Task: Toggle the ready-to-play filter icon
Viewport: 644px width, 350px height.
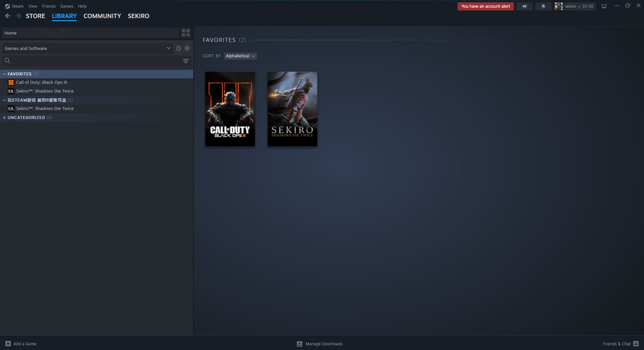Action: point(187,48)
